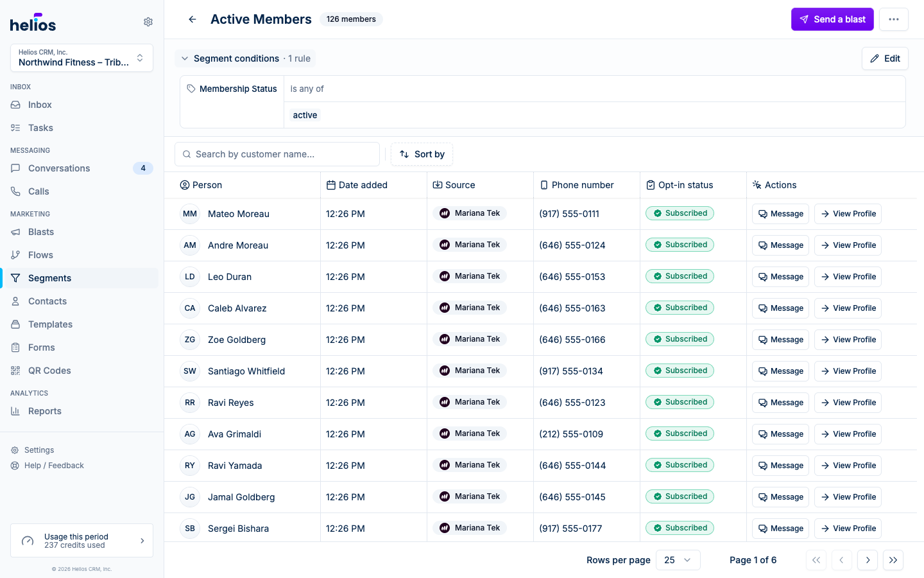924x578 pixels.
Task: Open Blasts in the sidebar
Action: (81, 232)
